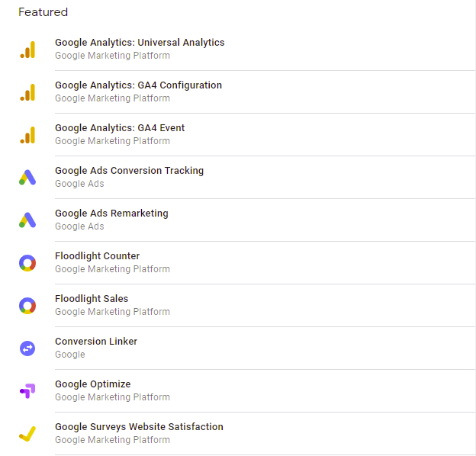This screenshot has width=476, height=456.
Task: Click the Conversion Linker arrows icon
Action: click(x=27, y=348)
